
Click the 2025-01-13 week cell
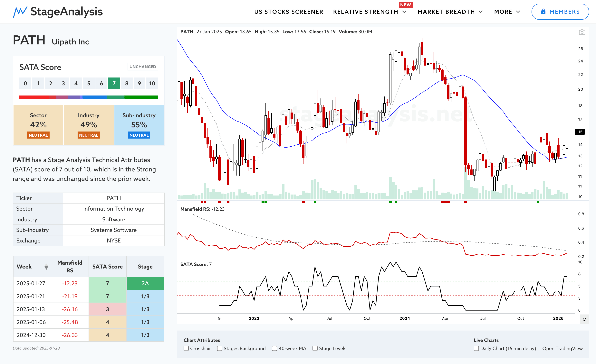(32, 309)
